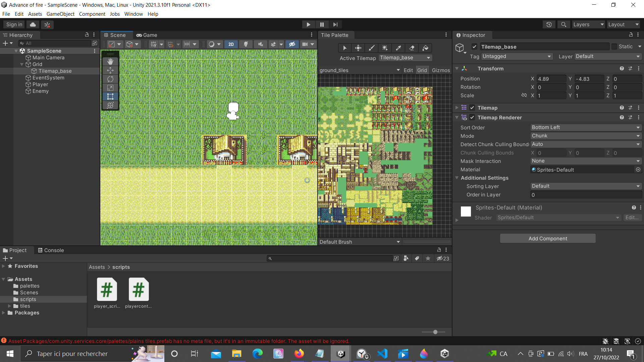Click the Play button

pyautogui.click(x=308, y=24)
